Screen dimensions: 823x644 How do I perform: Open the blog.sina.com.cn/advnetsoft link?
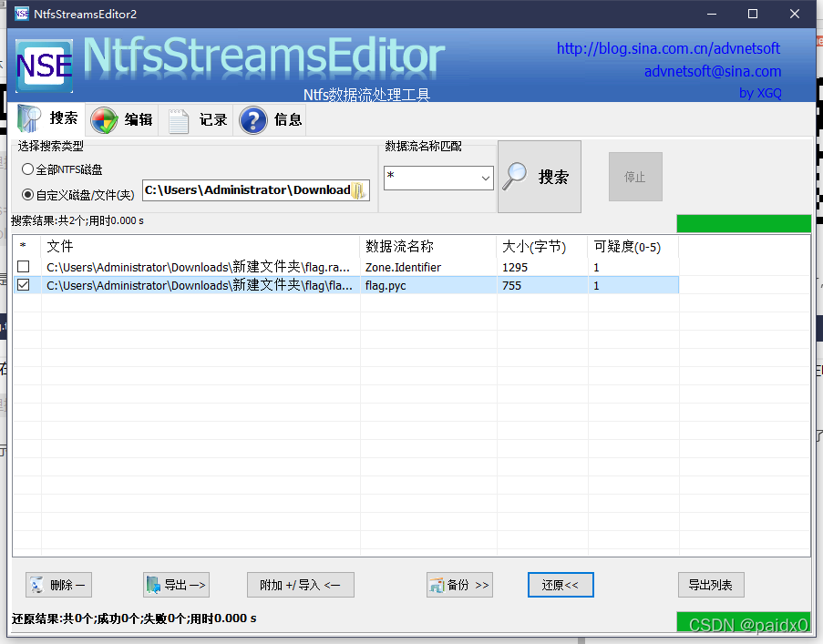pos(668,49)
